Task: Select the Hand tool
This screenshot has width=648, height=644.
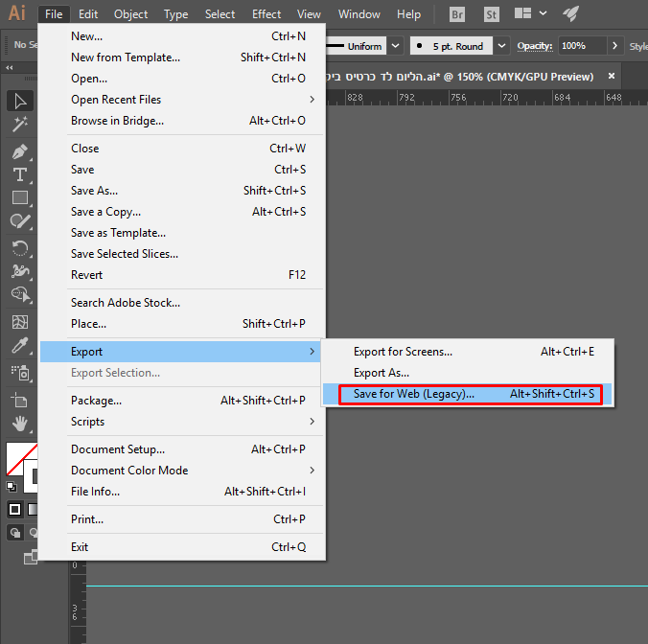Action: click(x=20, y=424)
